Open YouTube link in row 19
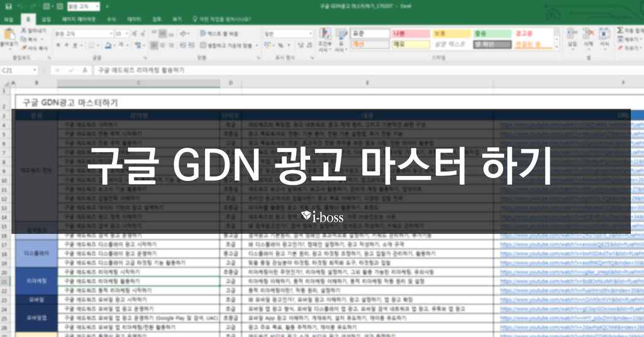 pyautogui.click(x=571, y=263)
